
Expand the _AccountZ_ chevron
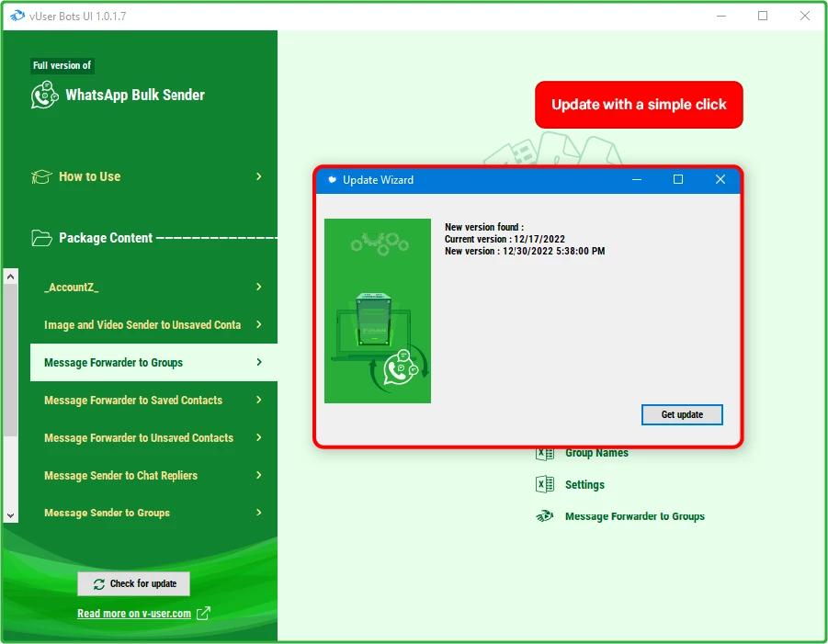[x=259, y=287]
